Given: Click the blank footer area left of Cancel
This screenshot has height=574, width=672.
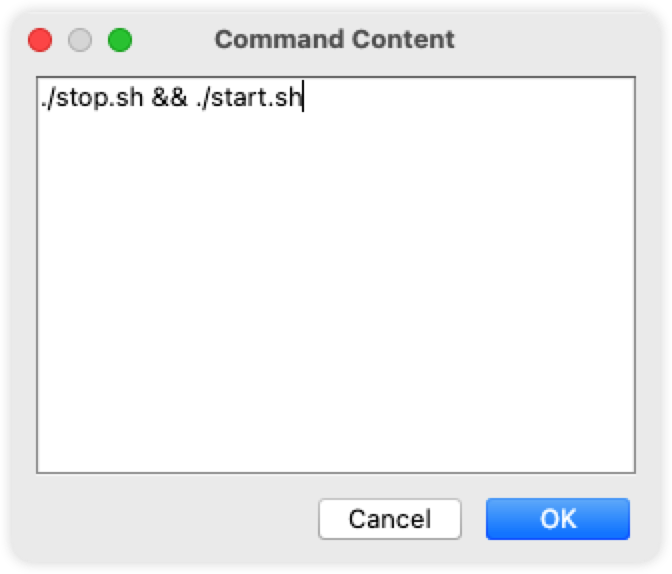Looking at the screenshot, I should (x=176, y=519).
